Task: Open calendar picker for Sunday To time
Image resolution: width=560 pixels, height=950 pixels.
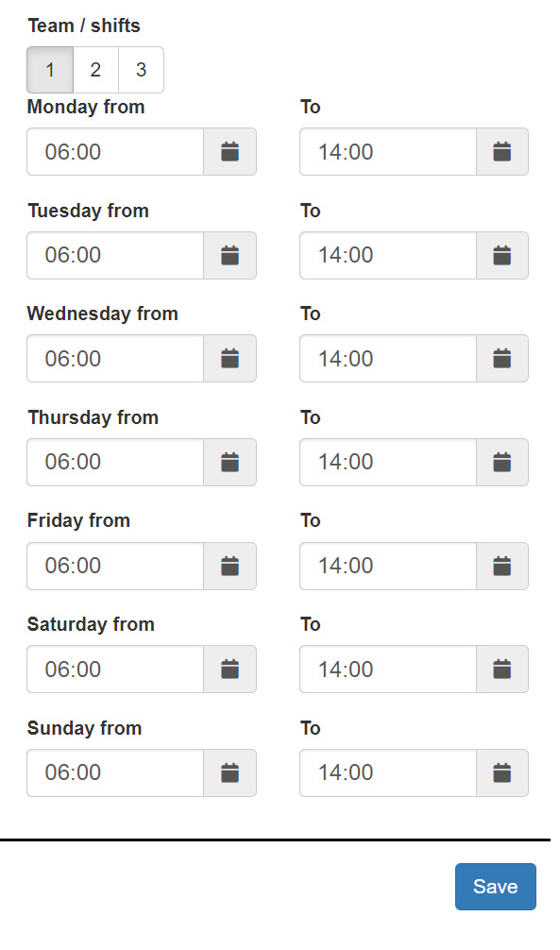Action: point(501,773)
